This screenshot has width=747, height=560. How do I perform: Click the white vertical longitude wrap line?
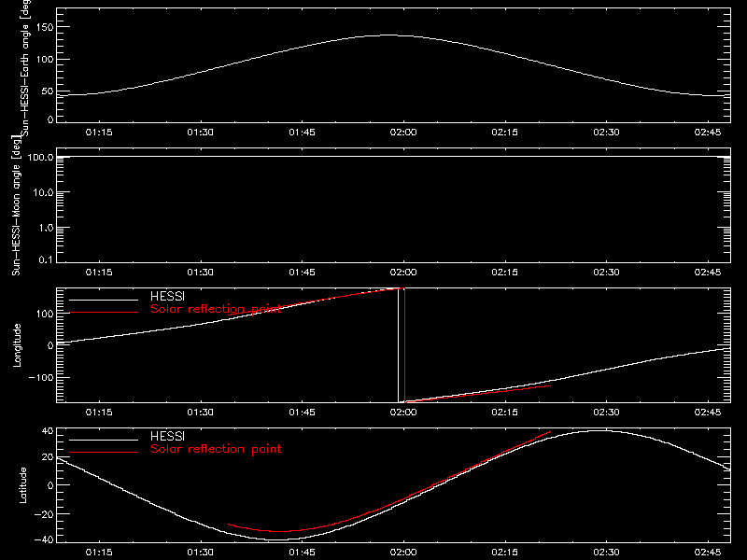(399, 345)
